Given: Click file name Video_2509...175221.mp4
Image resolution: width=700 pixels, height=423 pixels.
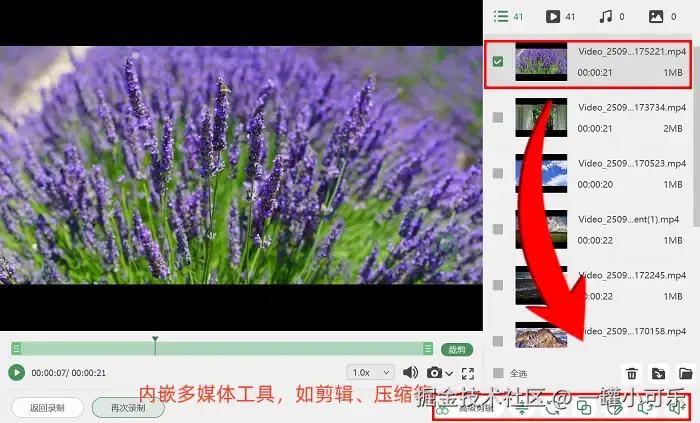Looking at the screenshot, I should click(632, 52).
